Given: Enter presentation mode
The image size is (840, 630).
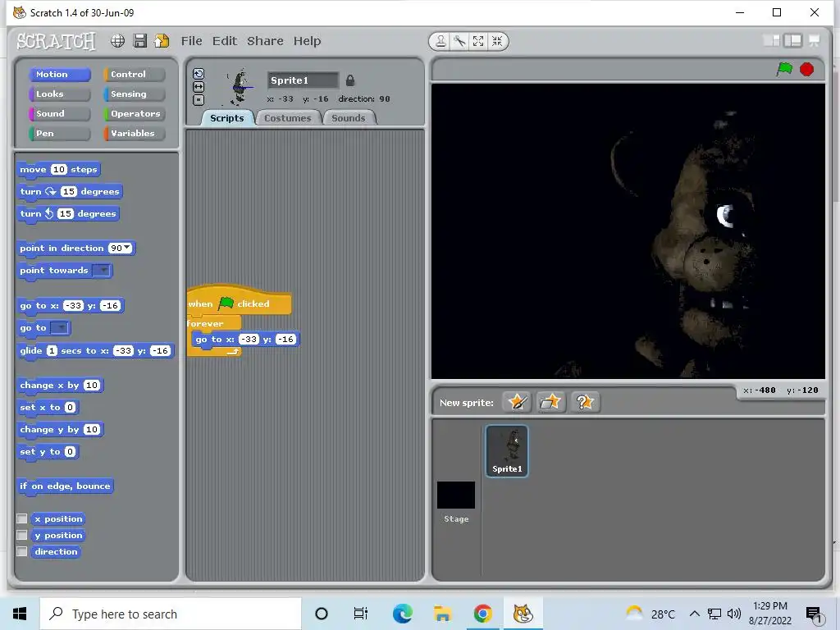Looking at the screenshot, I should 815,41.
